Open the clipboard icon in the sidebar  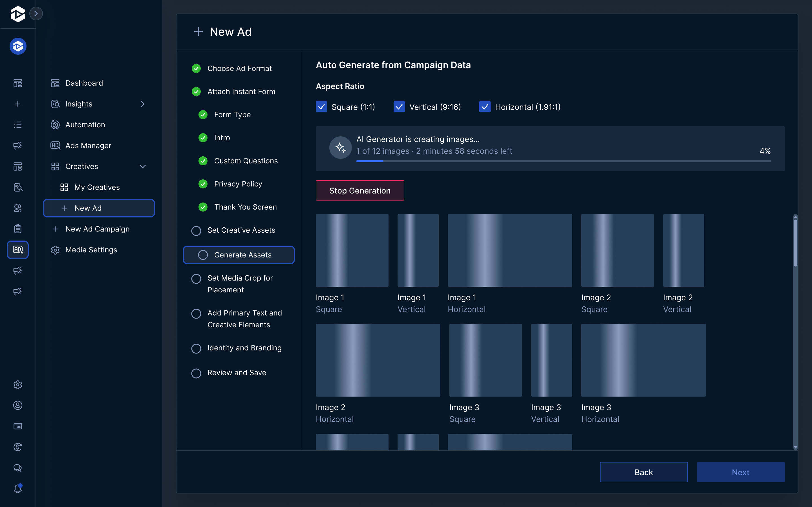(x=17, y=228)
